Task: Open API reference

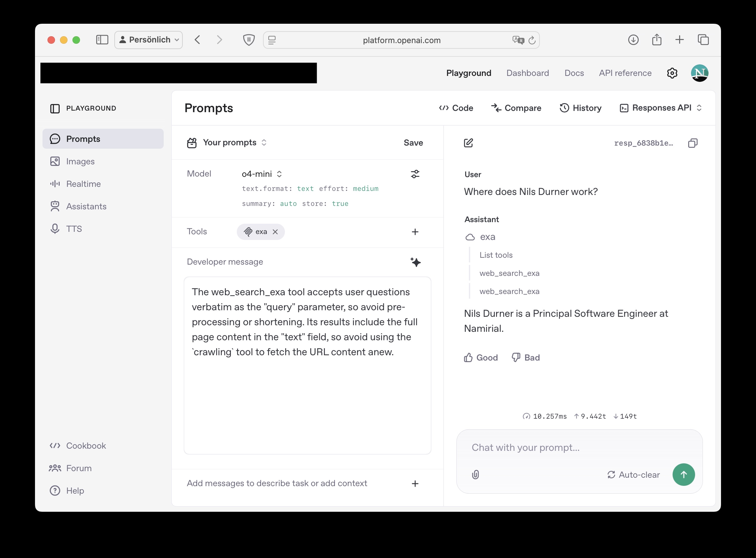Action: click(625, 73)
